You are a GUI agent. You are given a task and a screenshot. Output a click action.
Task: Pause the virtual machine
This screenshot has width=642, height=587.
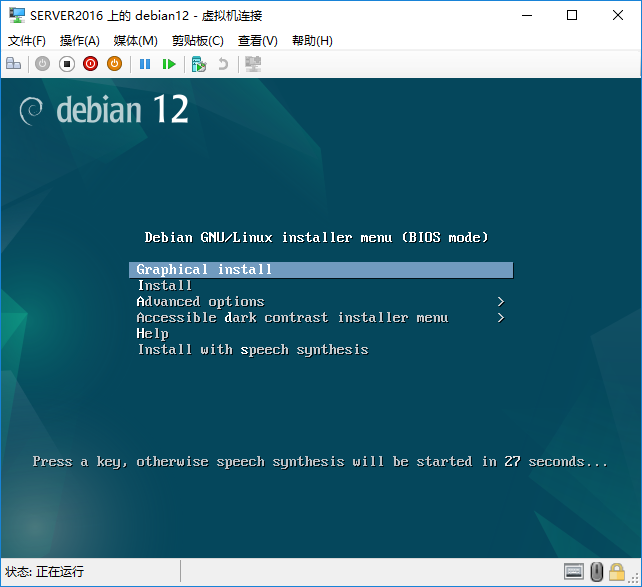pos(145,64)
